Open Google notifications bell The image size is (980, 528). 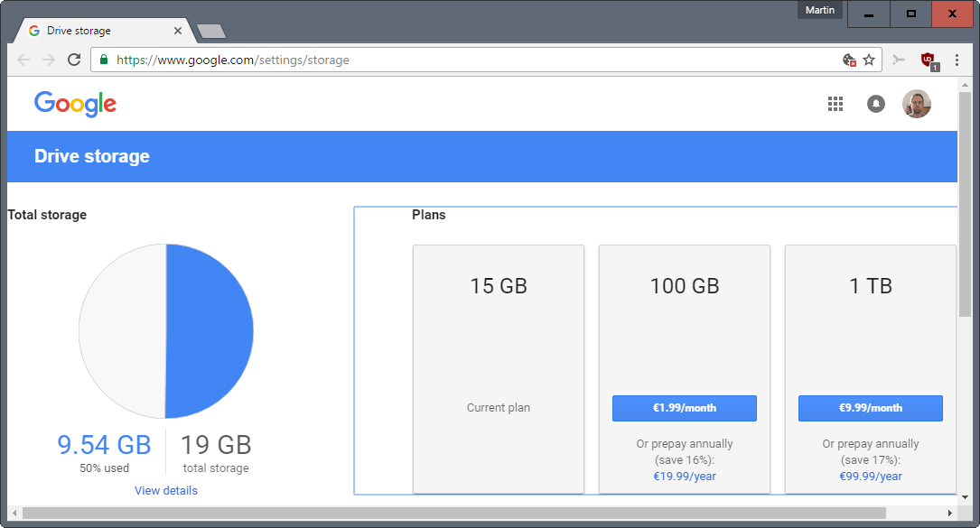[875, 104]
